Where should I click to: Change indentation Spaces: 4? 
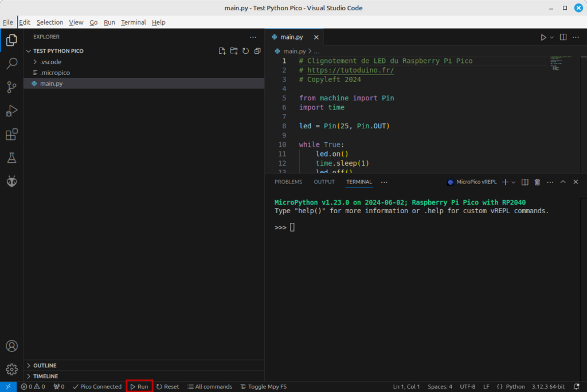click(x=440, y=387)
